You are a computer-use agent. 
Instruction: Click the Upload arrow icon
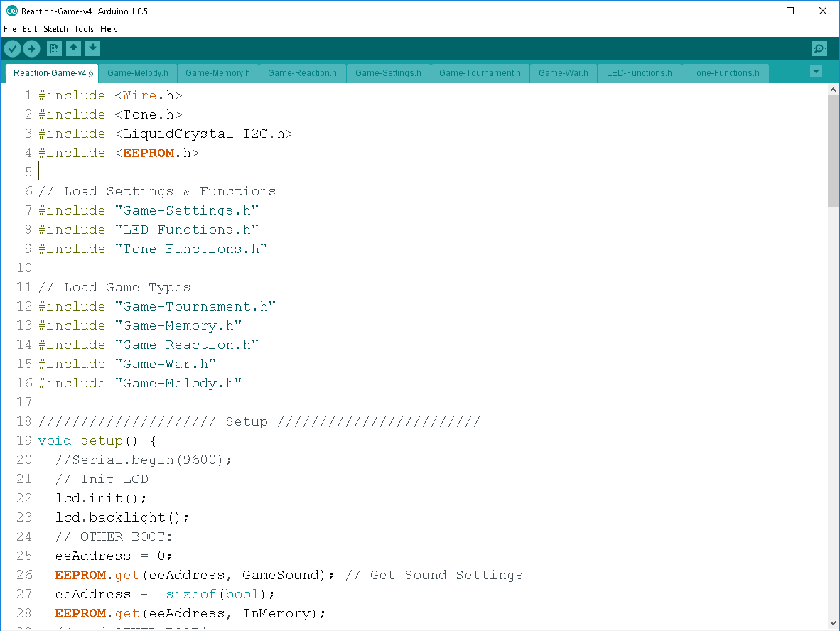click(x=32, y=48)
